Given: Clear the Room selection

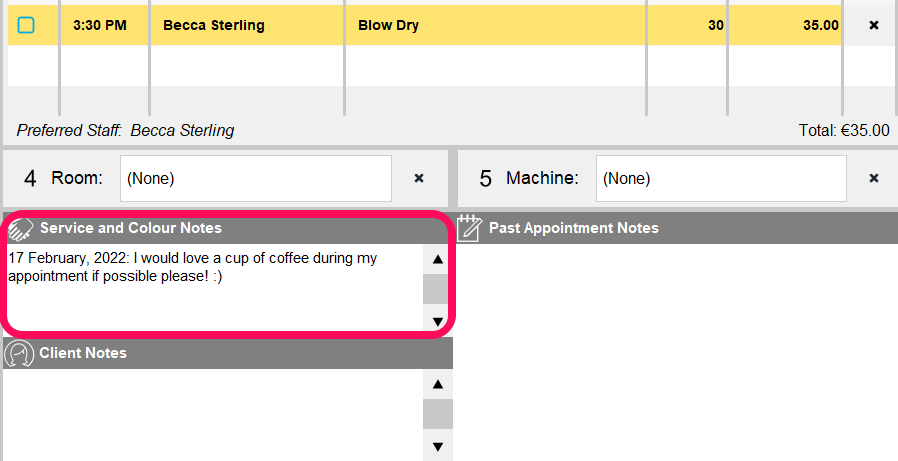Looking at the screenshot, I should [419, 178].
